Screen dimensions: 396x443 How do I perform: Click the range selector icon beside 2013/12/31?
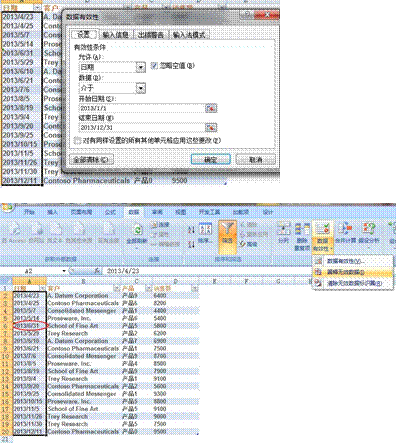211,127
